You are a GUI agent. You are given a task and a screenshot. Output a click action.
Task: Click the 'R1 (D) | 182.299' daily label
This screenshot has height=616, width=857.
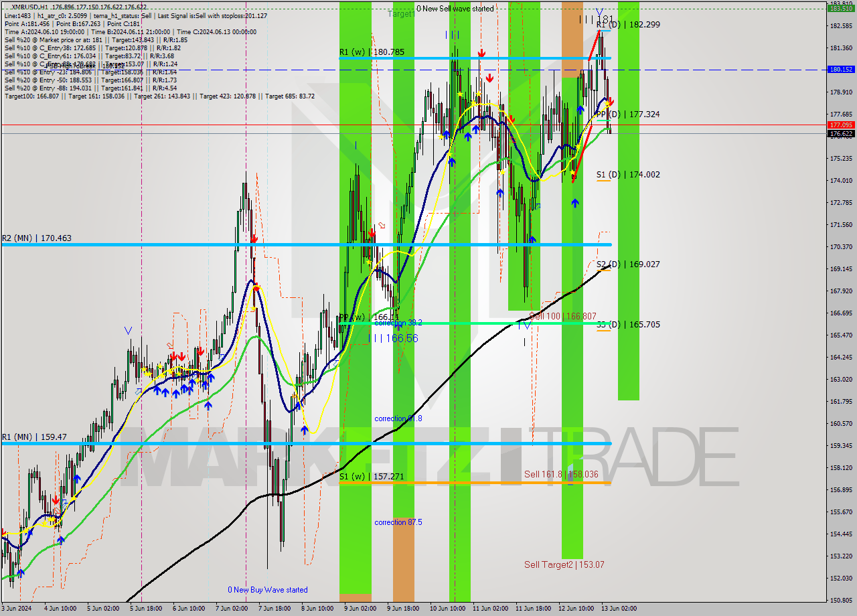pos(628,24)
